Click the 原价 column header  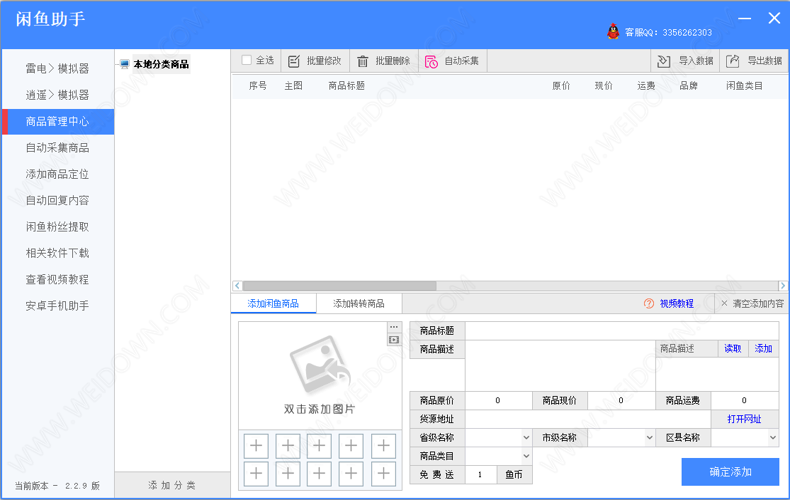561,86
